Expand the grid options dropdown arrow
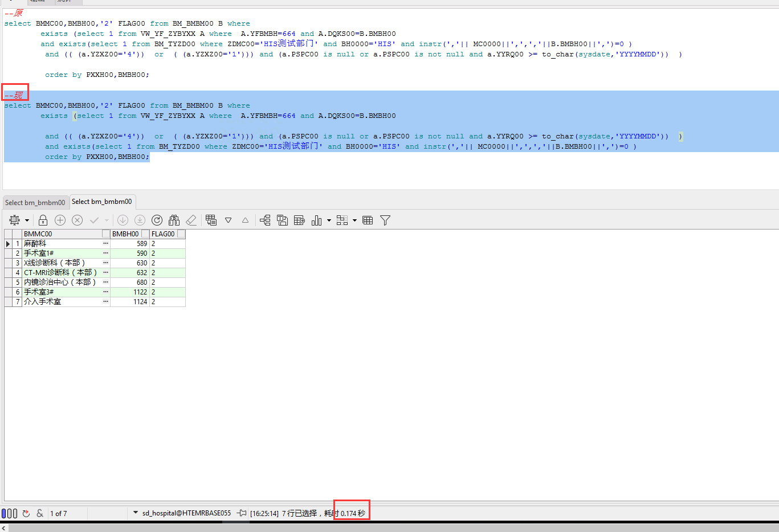Image resolution: width=779 pixels, height=532 pixels. click(27, 220)
